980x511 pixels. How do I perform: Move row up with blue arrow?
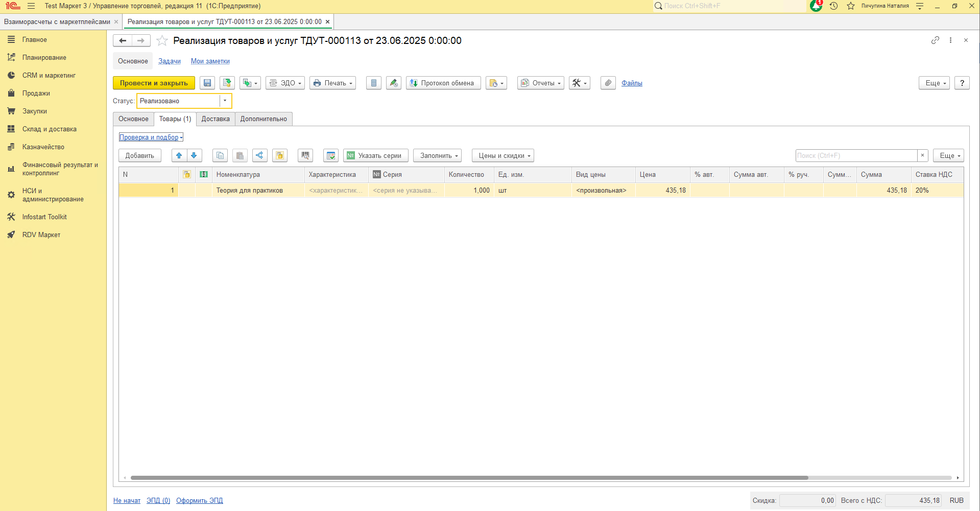(x=179, y=155)
